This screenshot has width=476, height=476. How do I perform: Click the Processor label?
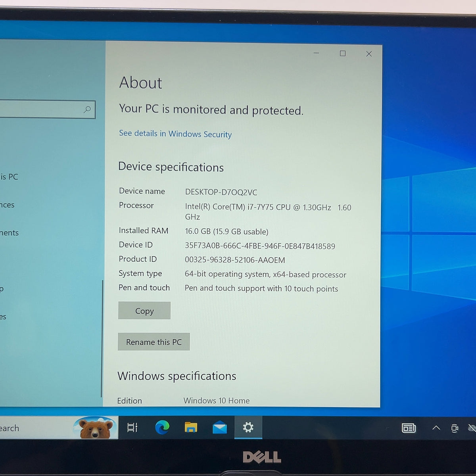pyautogui.click(x=136, y=205)
